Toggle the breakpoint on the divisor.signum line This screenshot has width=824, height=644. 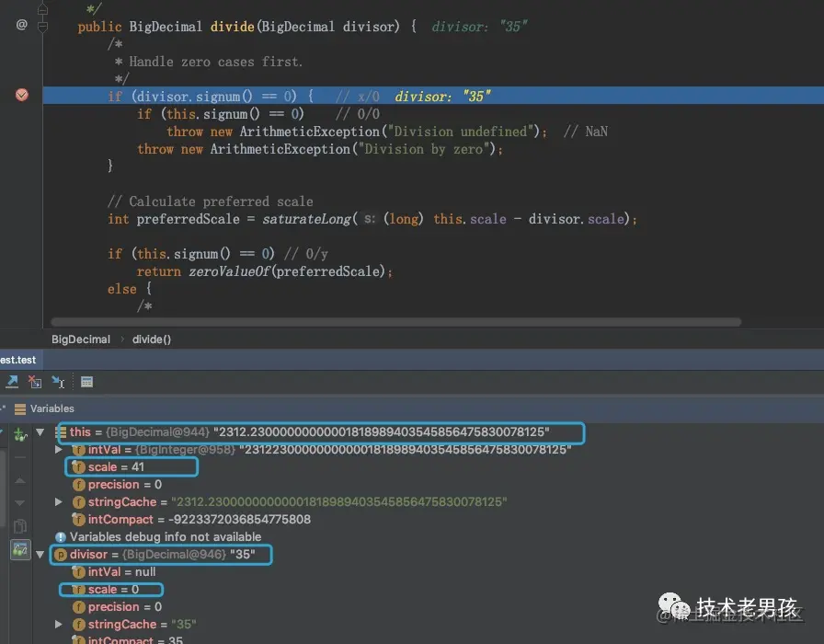tap(21, 95)
